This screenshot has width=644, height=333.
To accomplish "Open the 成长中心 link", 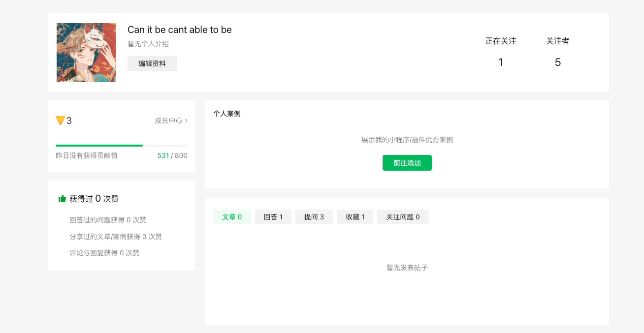I will [x=168, y=121].
